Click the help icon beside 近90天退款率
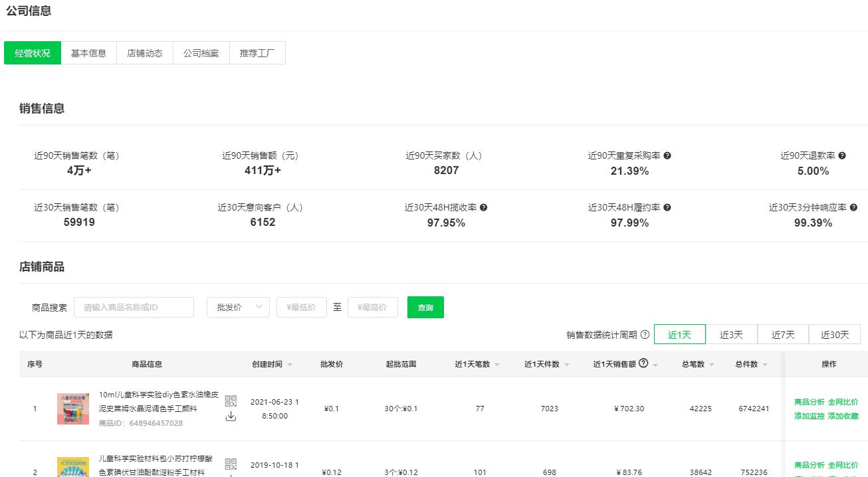 click(x=842, y=155)
